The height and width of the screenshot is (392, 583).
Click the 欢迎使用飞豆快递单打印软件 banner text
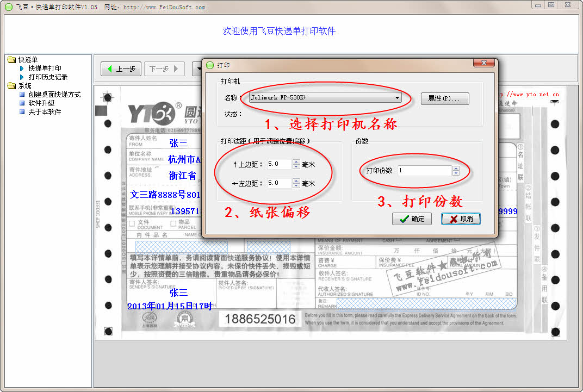(x=279, y=31)
